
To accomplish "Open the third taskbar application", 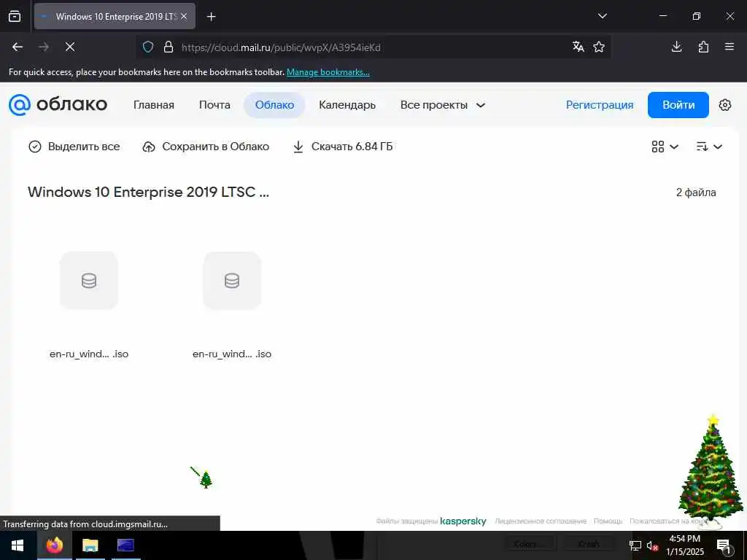I will tap(125, 545).
